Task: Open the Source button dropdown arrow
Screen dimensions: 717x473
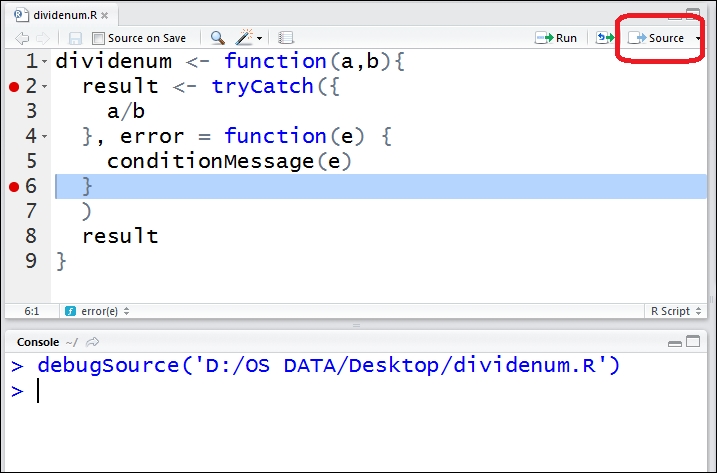Action: [698, 38]
